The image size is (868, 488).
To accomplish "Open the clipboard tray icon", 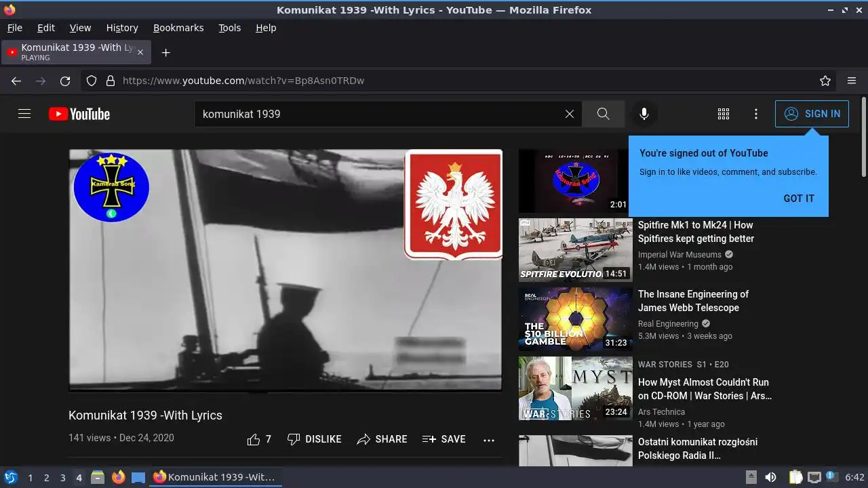I will tap(795, 477).
